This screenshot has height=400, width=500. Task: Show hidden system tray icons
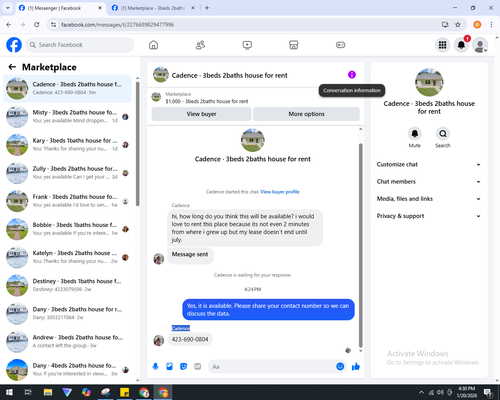[x=421, y=392]
